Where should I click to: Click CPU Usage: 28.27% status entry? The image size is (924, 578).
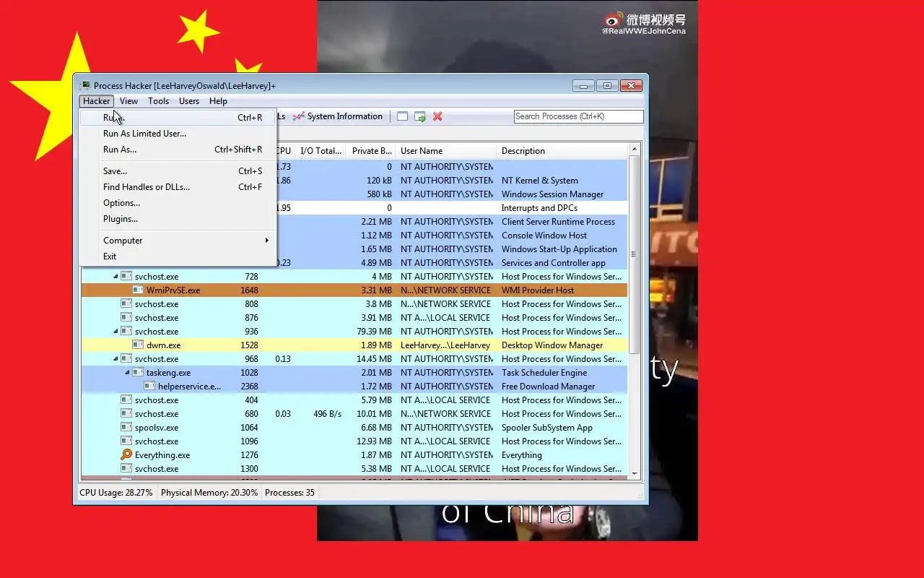click(115, 493)
